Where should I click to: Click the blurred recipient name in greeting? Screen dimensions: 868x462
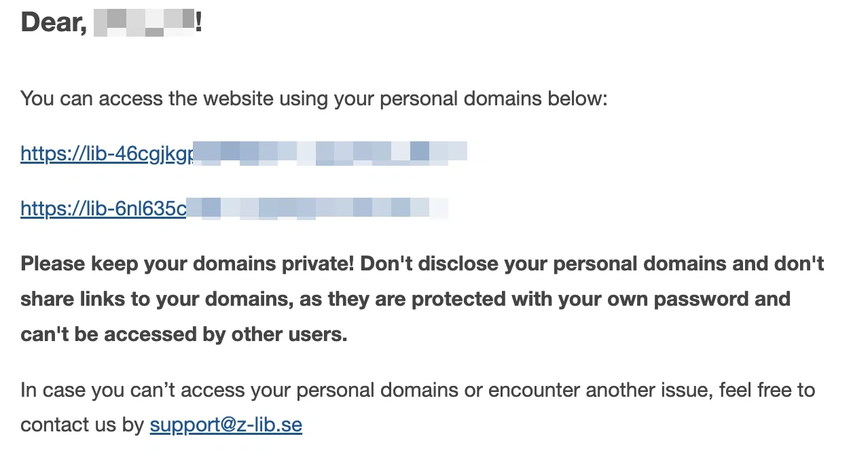coord(144,23)
